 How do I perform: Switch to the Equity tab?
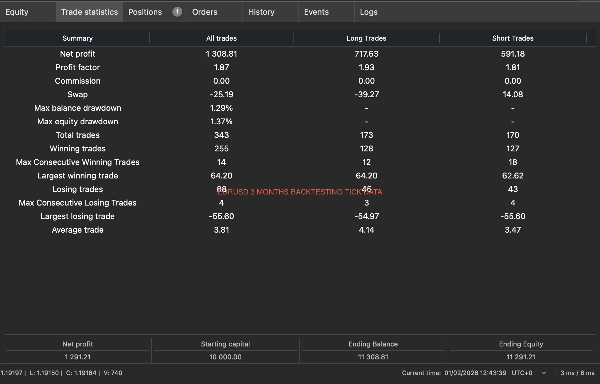coord(17,12)
